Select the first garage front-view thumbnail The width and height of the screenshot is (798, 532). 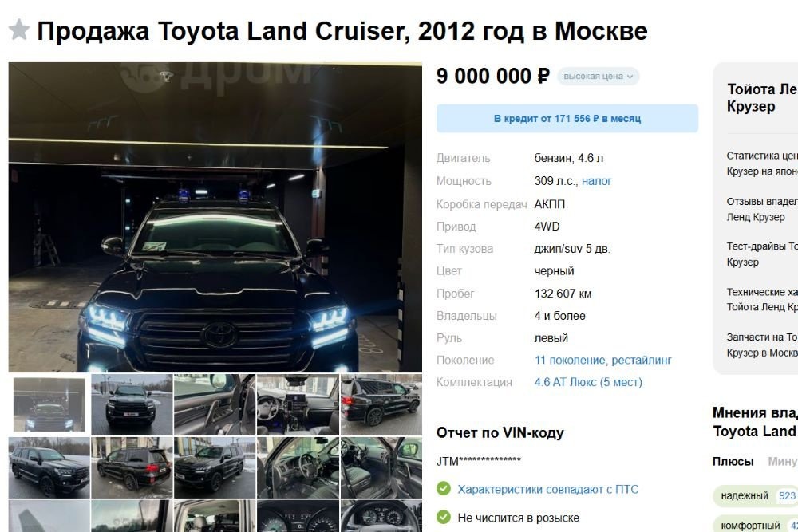click(49, 405)
